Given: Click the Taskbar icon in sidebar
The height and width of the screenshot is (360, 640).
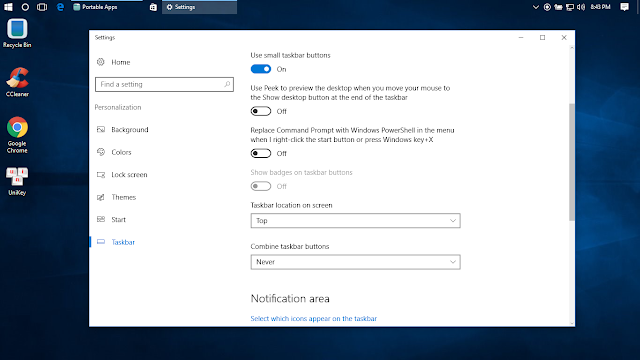Looking at the screenshot, I should coord(101,242).
